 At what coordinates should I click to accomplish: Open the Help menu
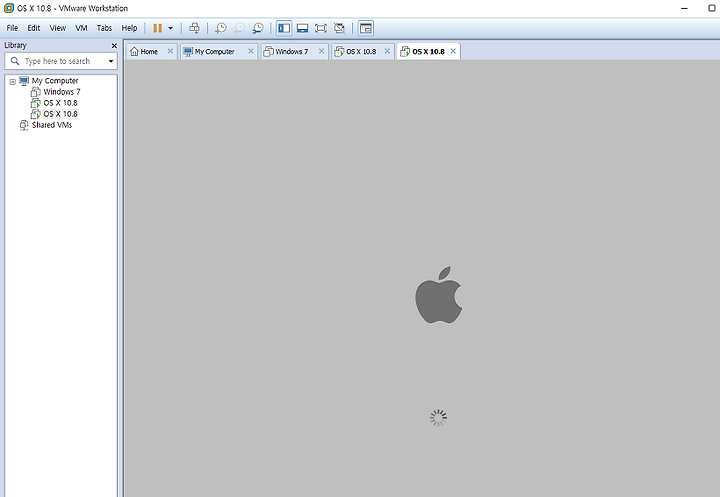tap(129, 28)
